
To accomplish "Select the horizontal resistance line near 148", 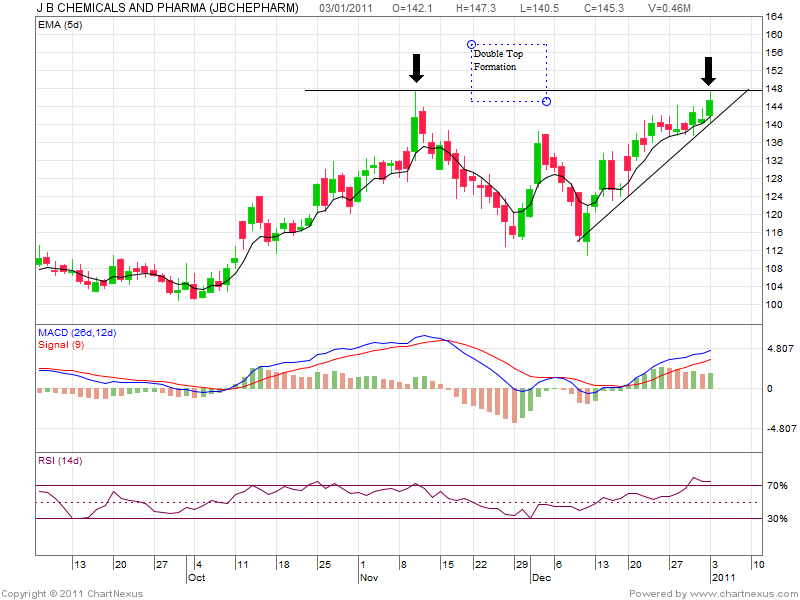I will 360,90.
